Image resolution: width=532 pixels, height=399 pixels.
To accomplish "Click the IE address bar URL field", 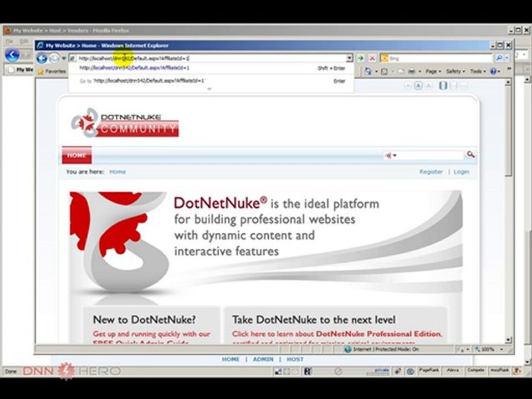I will [x=211, y=58].
